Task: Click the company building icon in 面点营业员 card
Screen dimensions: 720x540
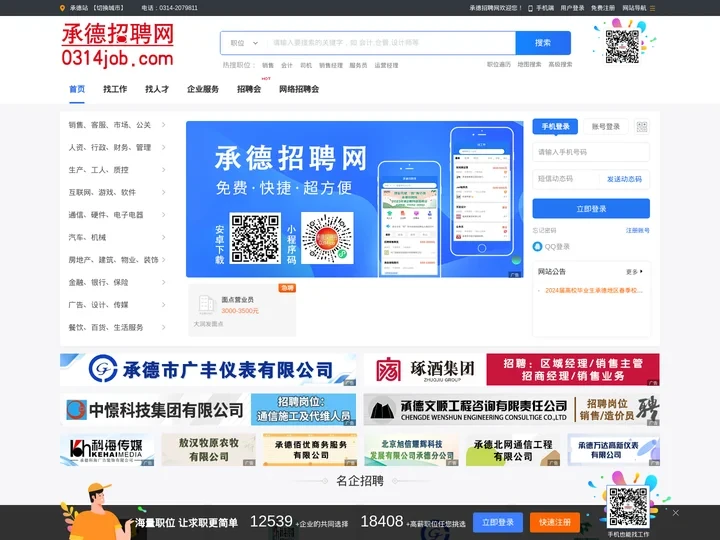Action: pyautogui.click(x=206, y=304)
